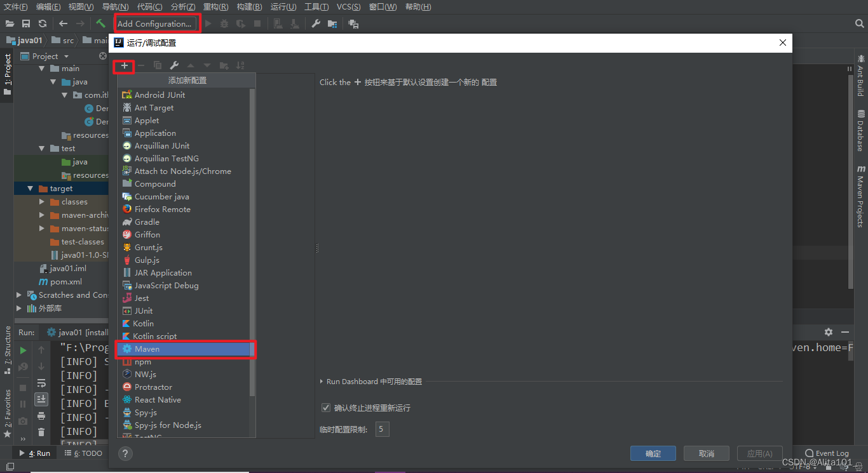
Task: Click the src breadcrumb
Action: [x=63, y=41]
